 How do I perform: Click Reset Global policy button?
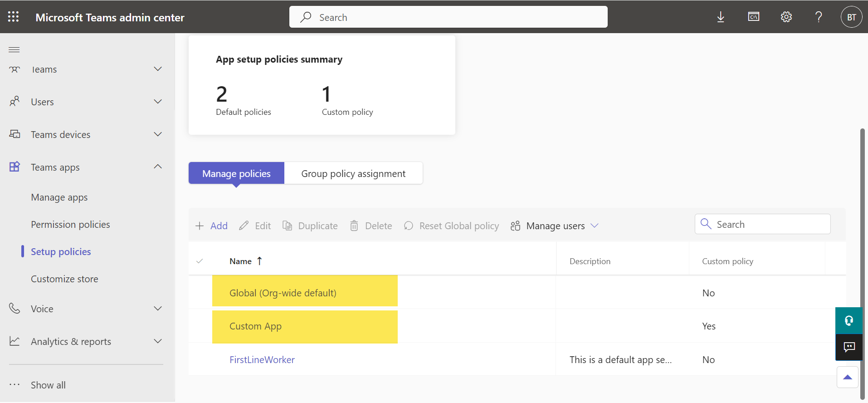tap(451, 226)
